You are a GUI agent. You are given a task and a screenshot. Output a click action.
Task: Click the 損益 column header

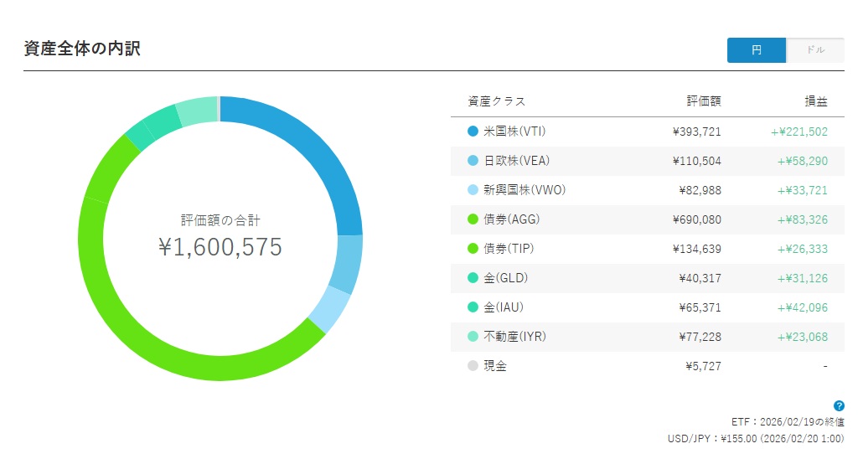point(815,101)
